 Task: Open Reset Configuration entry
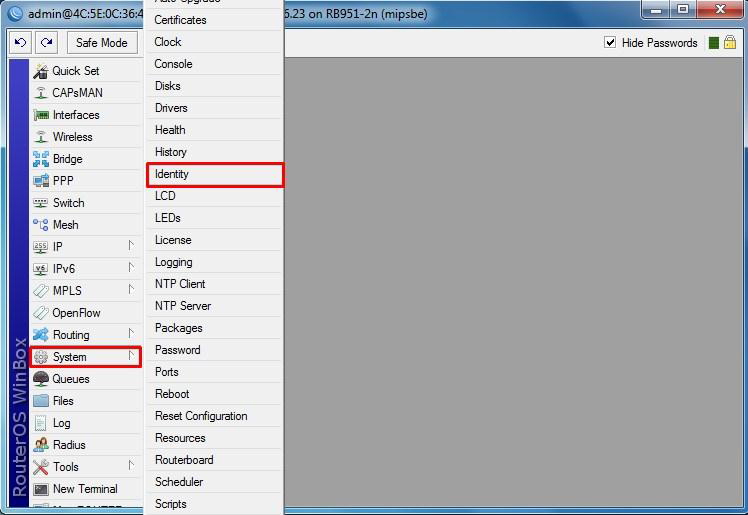pos(213,416)
